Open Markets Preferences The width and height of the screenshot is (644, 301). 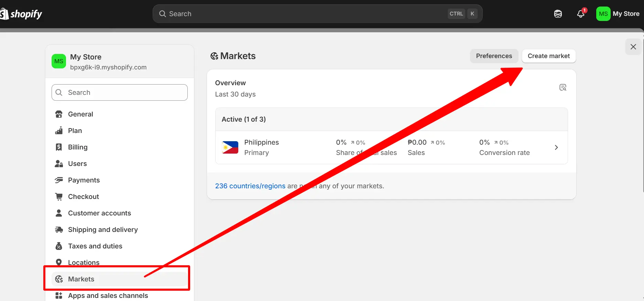(494, 56)
